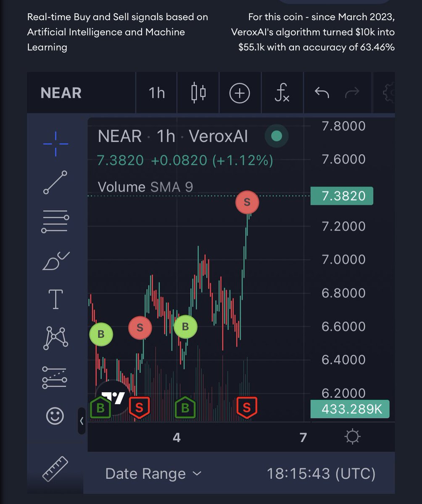Select the first green Buy circle marker
The height and width of the screenshot is (504, 422).
tap(101, 334)
